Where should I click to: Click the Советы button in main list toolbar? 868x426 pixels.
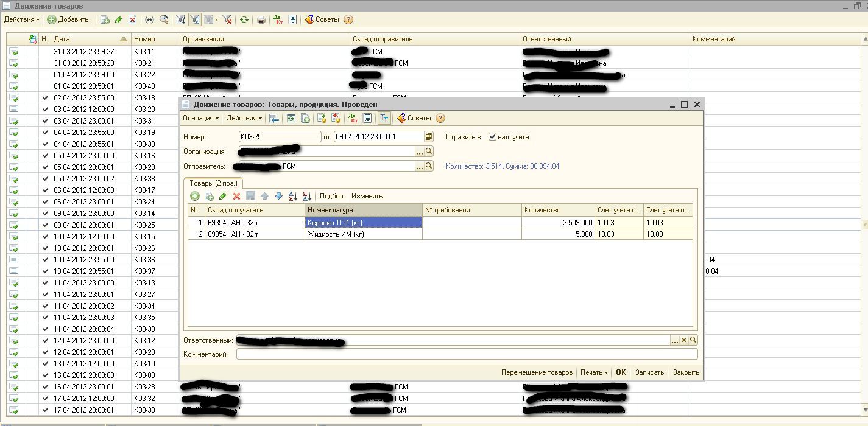(322, 19)
